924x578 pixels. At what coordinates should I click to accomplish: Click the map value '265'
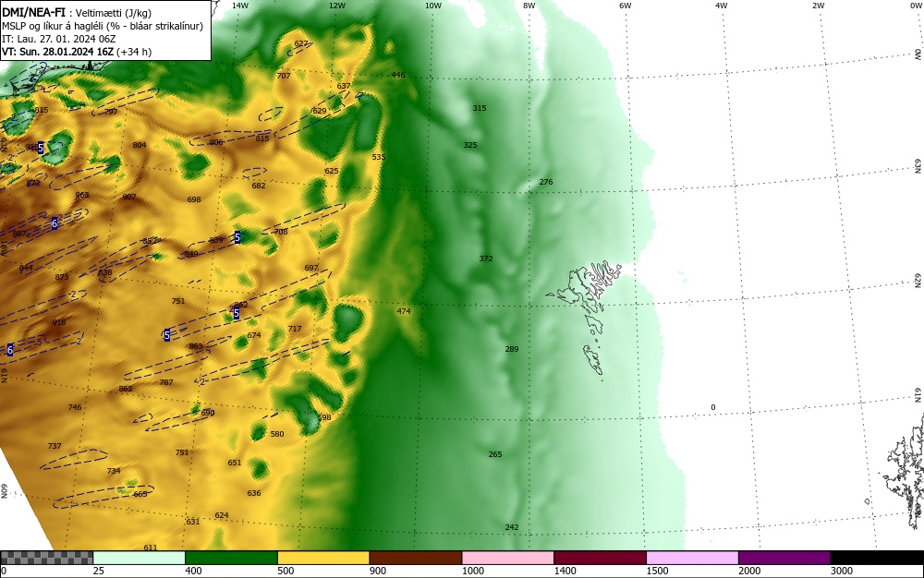click(x=495, y=453)
